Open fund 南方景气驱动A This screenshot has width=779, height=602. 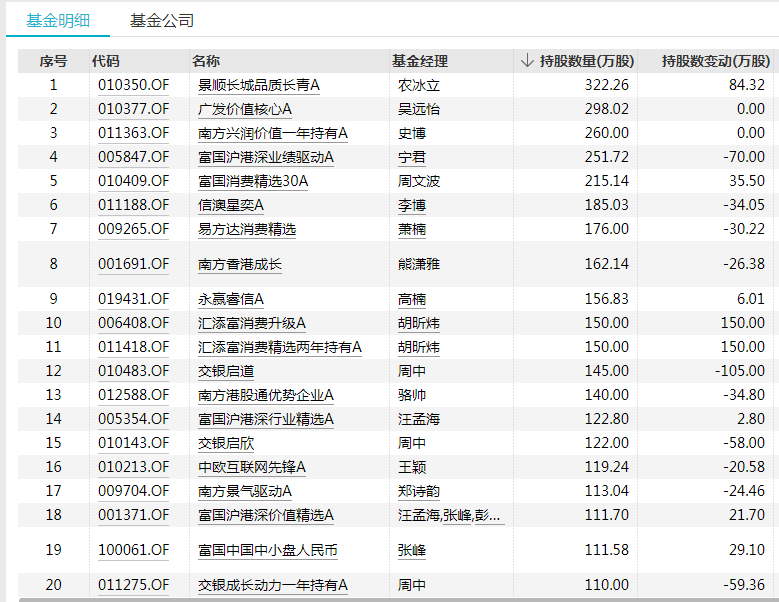pyautogui.click(x=244, y=491)
